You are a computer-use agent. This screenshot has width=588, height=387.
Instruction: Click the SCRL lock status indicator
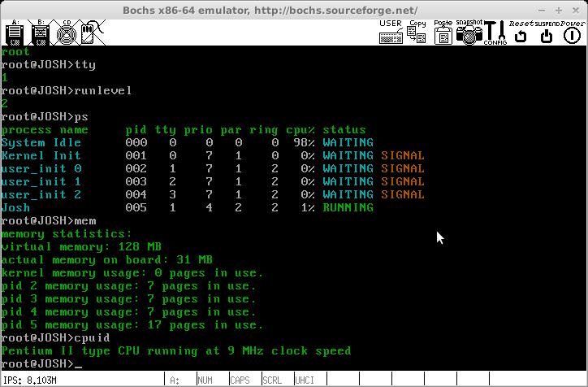273,380
